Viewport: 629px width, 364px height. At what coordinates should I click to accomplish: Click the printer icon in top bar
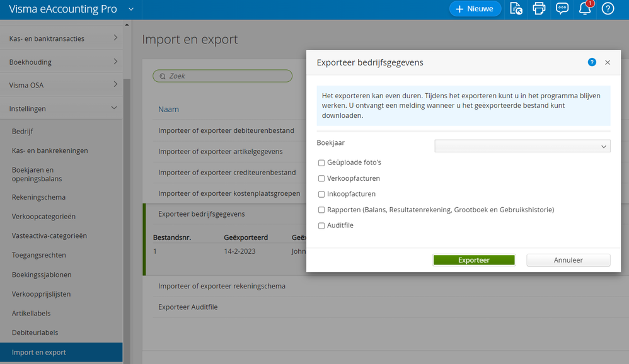point(539,9)
